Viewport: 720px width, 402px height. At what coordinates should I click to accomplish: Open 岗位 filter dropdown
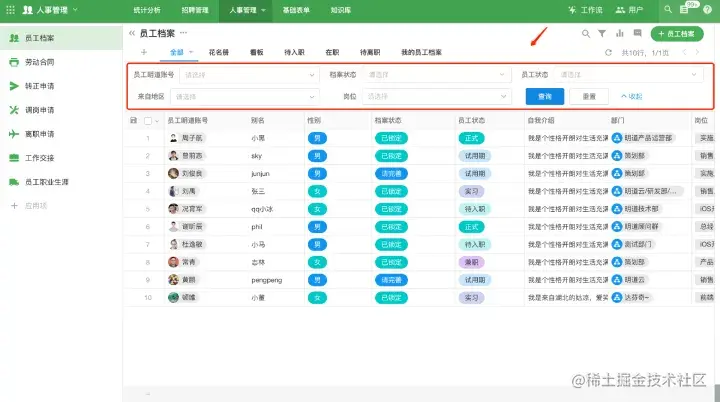tap(436, 96)
